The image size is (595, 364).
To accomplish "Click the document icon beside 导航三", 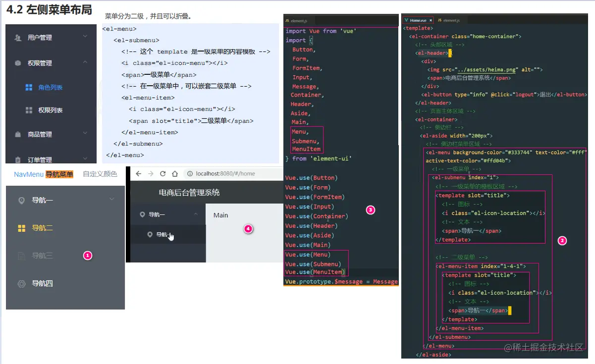I will [21, 256].
